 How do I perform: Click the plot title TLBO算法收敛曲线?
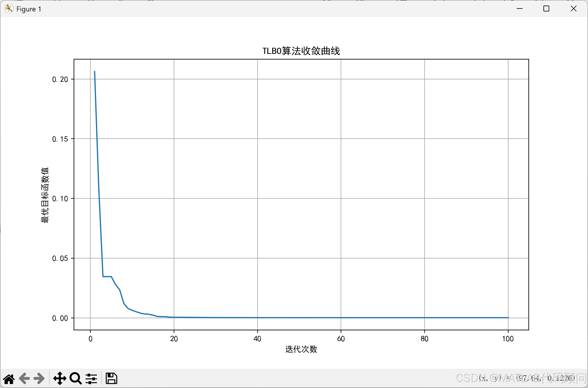coord(301,51)
